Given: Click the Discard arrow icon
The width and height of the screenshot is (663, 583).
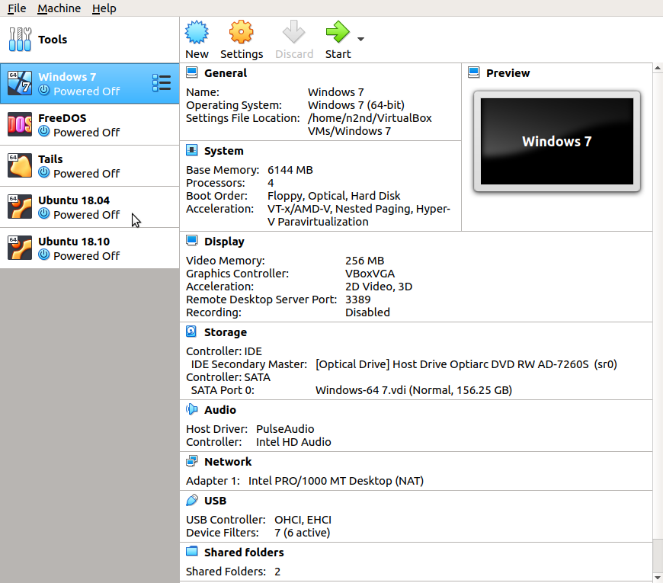Looking at the screenshot, I should pos(294,32).
